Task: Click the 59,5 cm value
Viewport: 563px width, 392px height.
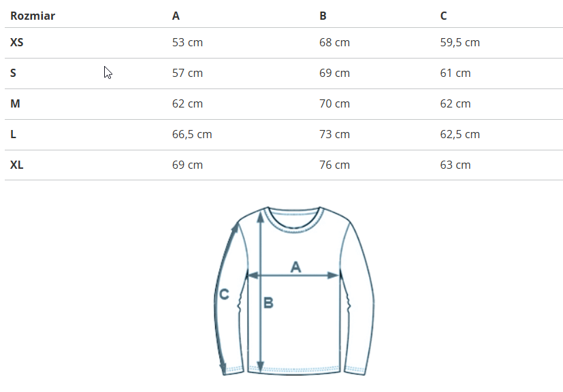Action: coord(460,42)
